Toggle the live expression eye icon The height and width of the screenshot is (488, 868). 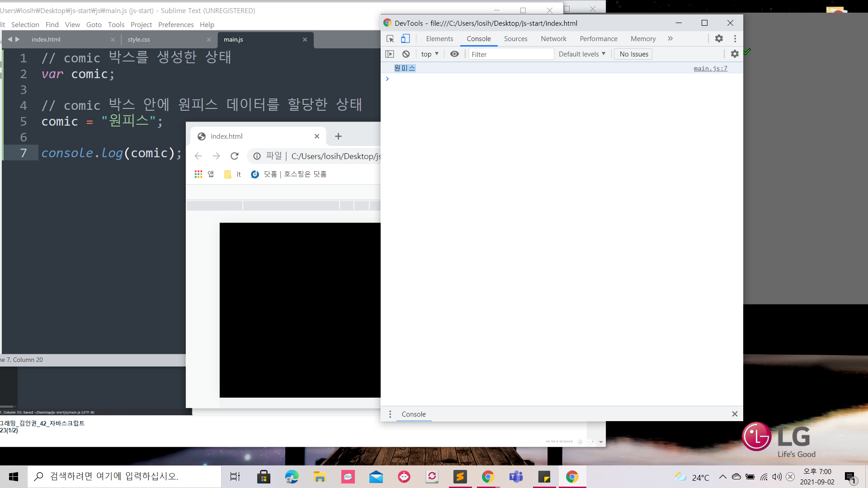[454, 54]
